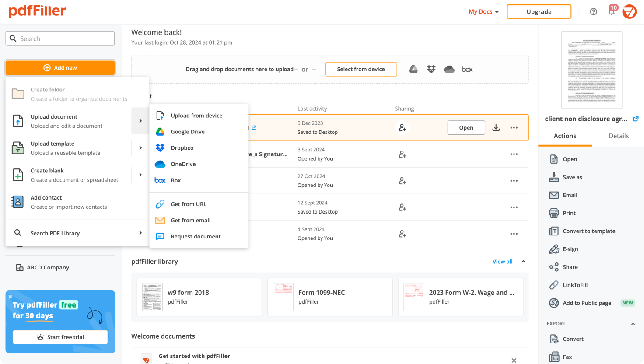
Task: Click the Google Drive icon in upload area
Action: [x=413, y=69]
